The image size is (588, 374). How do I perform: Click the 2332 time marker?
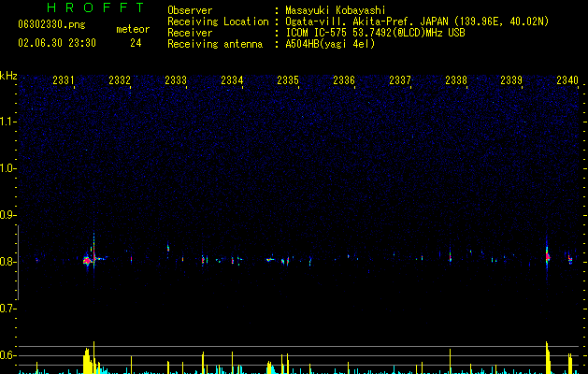click(x=120, y=79)
